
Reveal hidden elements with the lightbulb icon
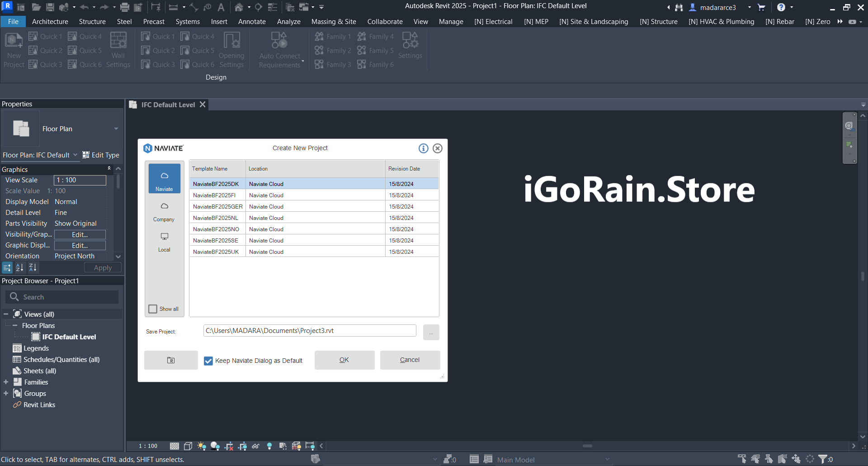[269, 446]
